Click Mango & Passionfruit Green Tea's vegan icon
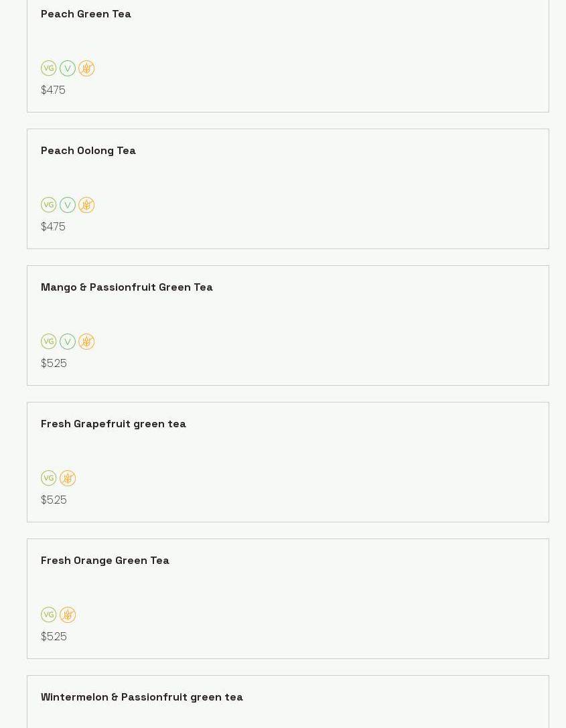566x728 pixels. (49, 342)
